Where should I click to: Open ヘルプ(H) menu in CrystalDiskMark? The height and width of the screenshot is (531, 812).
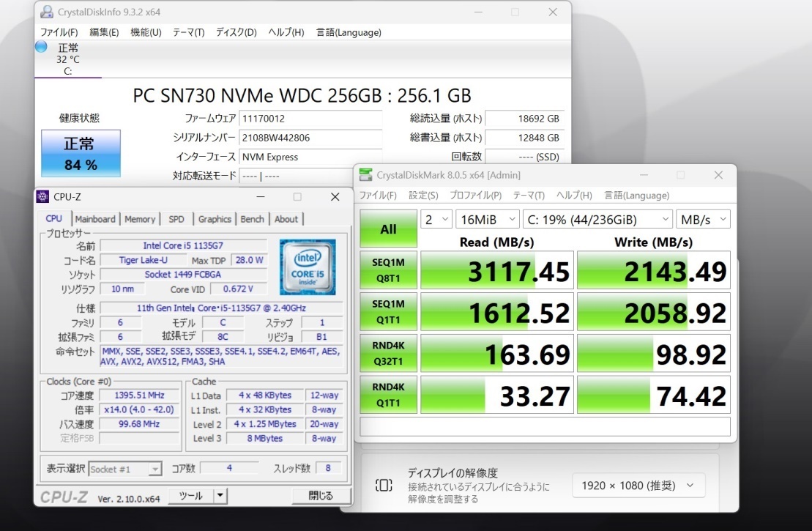tap(574, 196)
